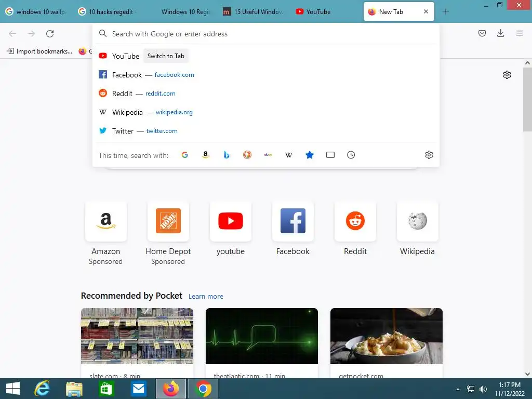532x399 pixels.
Task: Click the page vertical scrollbar thumb
Action: click(527, 99)
